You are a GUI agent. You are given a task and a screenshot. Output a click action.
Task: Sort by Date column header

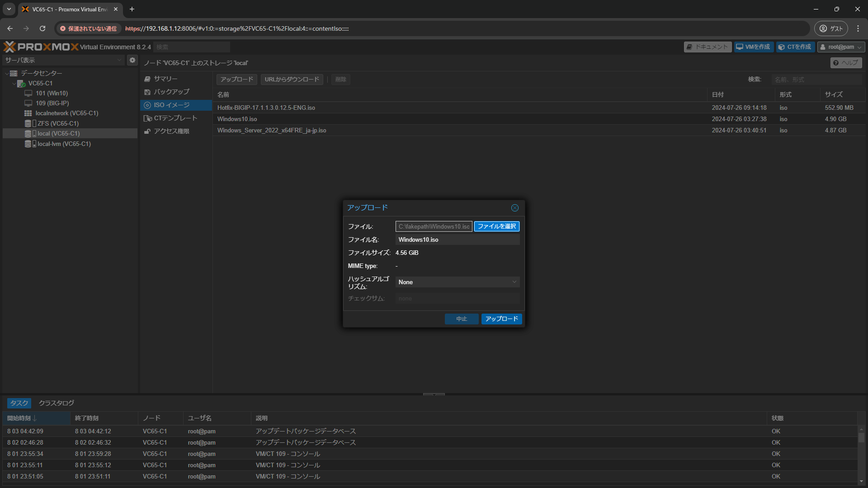[x=741, y=94]
